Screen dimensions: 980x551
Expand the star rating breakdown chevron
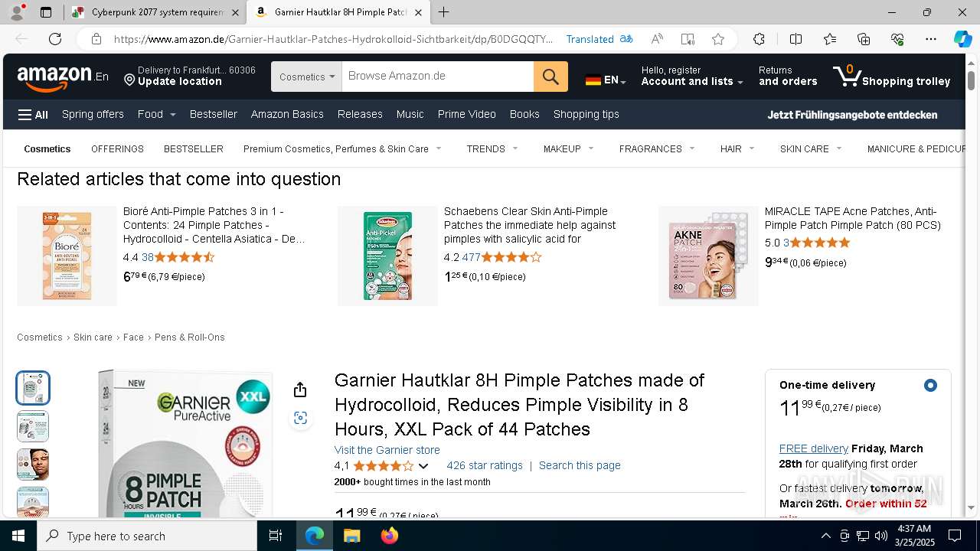coord(423,466)
